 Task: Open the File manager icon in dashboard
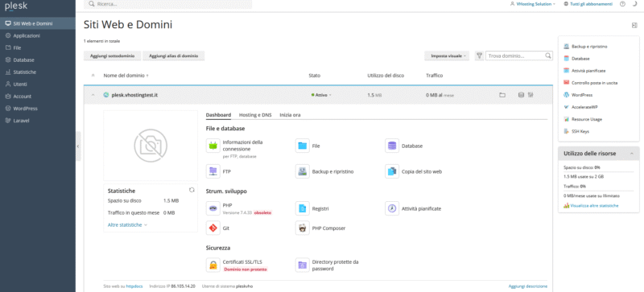pos(303,146)
